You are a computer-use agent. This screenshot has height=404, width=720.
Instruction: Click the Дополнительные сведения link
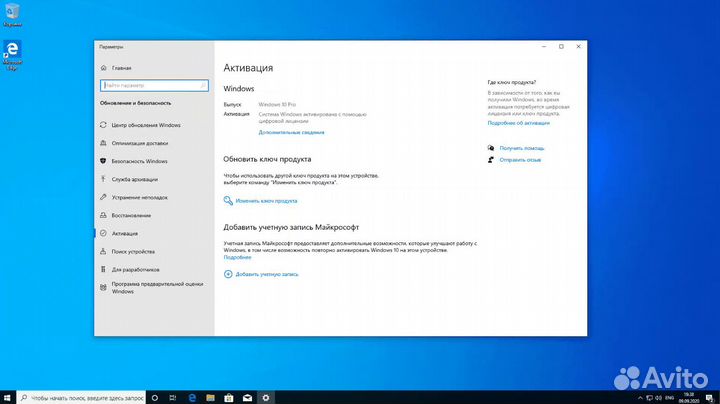[291, 132]
